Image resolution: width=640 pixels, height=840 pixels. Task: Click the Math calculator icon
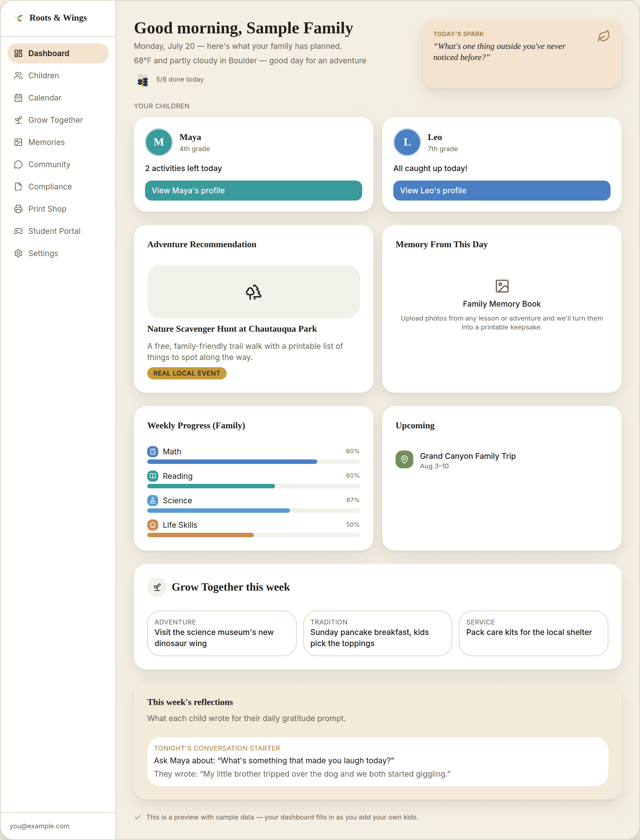click(153, 451)
